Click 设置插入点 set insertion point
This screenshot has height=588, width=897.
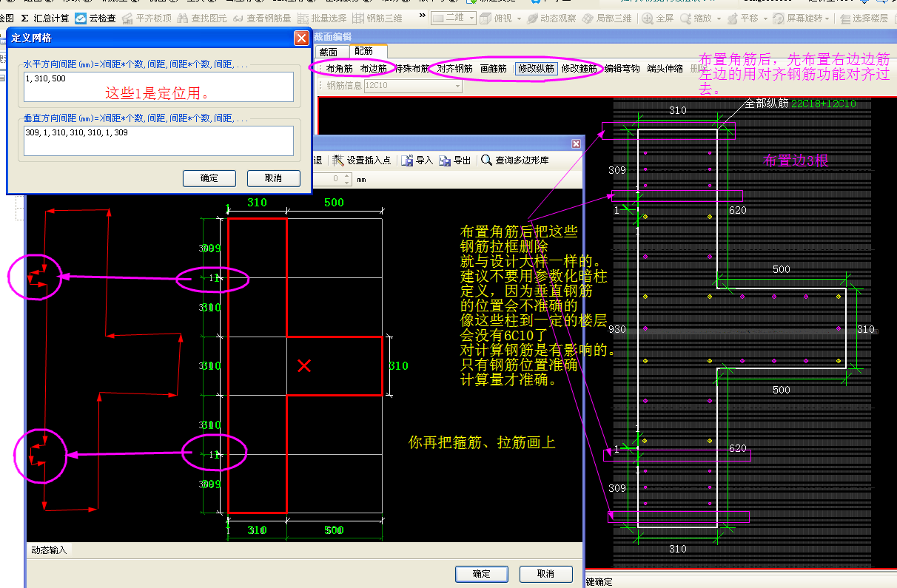click(361, 160)
